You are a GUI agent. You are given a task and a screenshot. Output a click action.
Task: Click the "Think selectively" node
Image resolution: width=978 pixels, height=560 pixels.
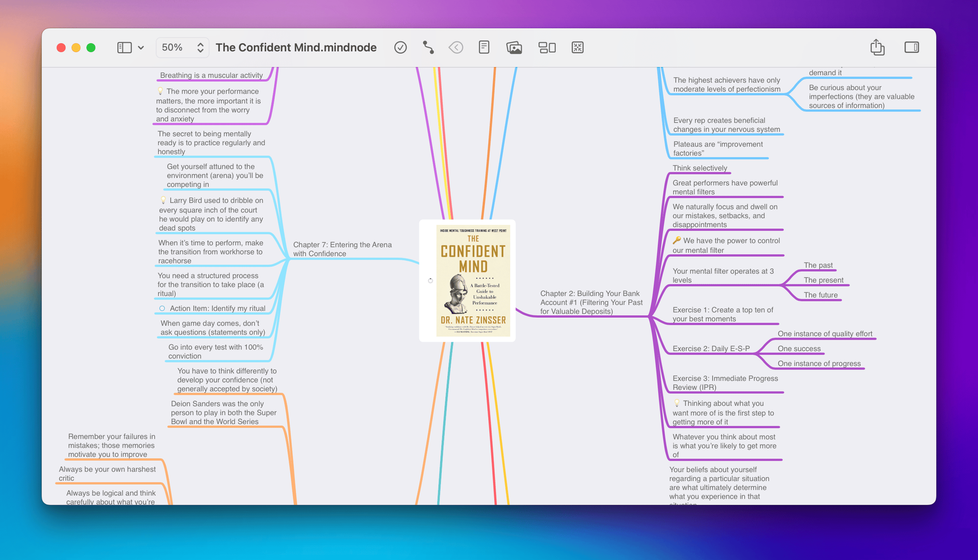700,168
